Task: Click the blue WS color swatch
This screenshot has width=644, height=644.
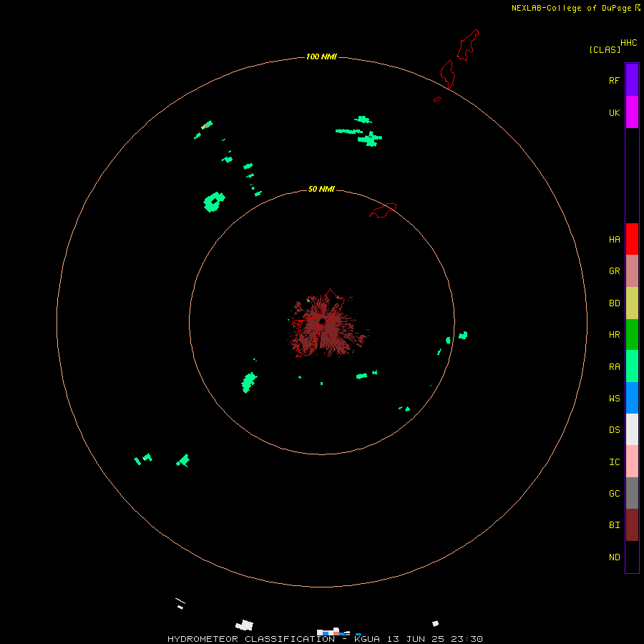Action: click(632, 398)
